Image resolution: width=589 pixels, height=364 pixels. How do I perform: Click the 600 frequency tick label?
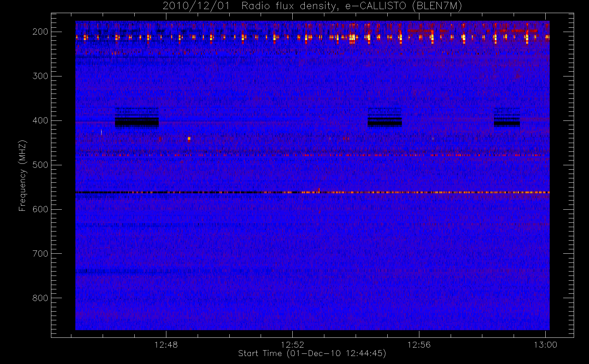click(40, 209)
